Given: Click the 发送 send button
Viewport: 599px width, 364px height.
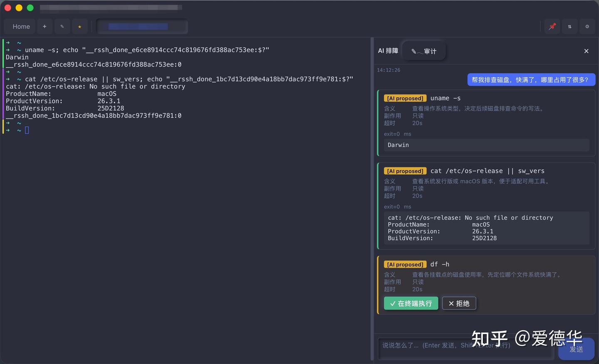Looking at the screenshot, I should coord(576,349).
